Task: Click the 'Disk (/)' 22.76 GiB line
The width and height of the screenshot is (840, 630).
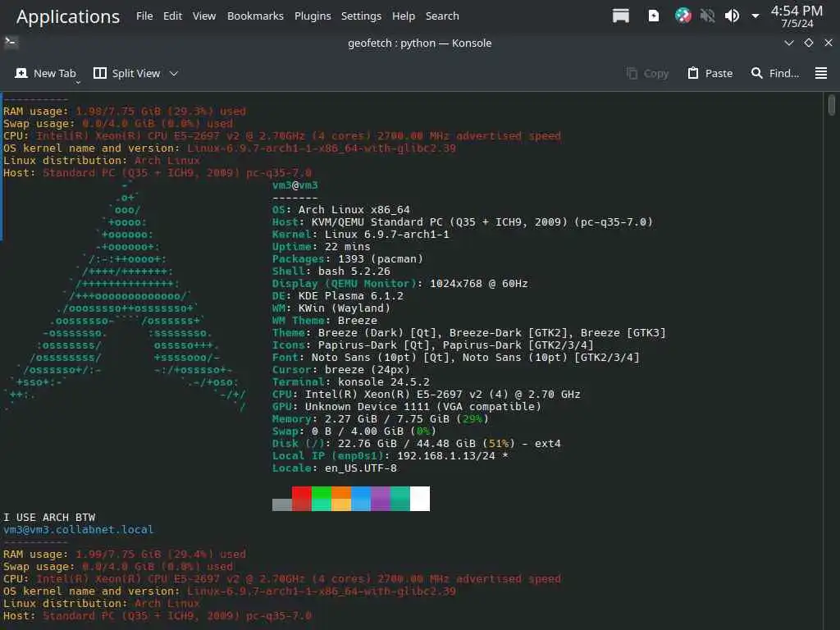Action: (x=416, y=444)
